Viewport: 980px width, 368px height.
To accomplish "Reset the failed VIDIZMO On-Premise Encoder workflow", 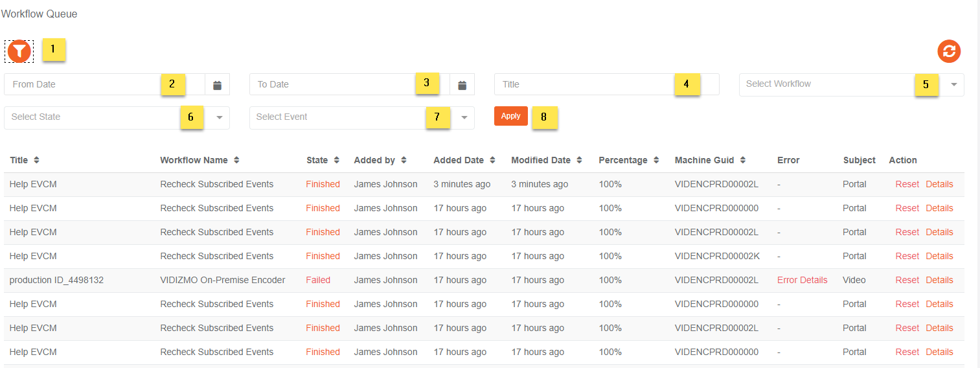I will (x=907, y=280).
